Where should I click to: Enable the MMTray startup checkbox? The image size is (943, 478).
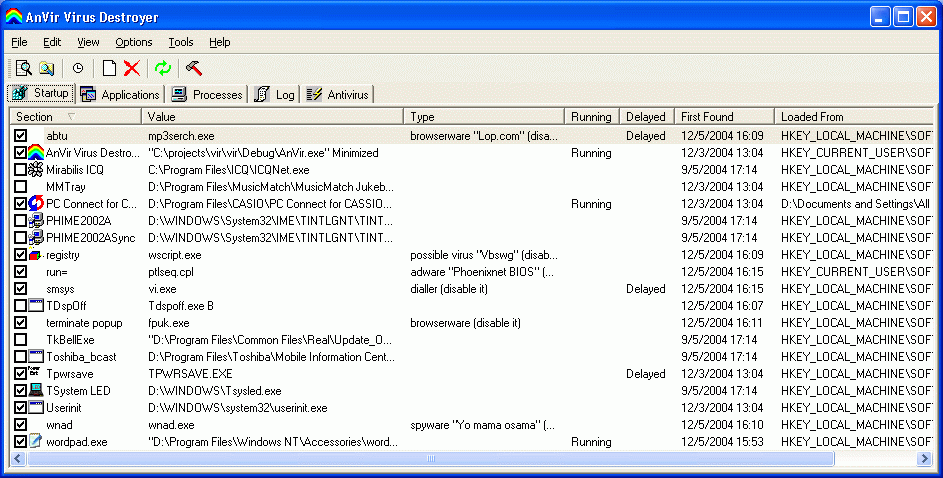20,186
